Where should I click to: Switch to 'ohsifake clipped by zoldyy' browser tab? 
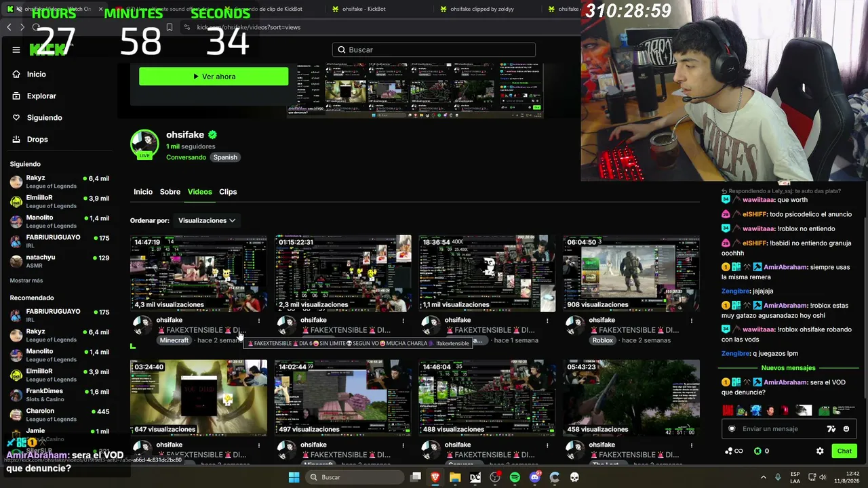pyautogui.click(x=485, y=9)
